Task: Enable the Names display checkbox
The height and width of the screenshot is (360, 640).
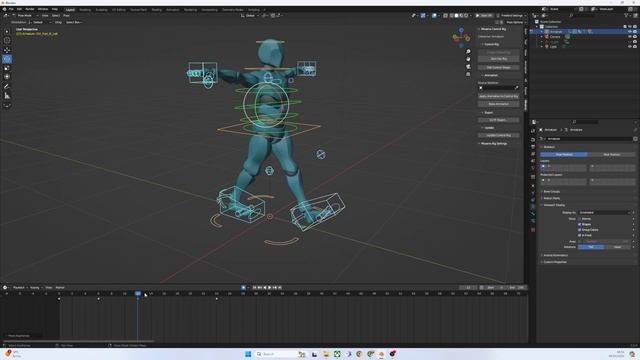Action: (x=580, y=219)
